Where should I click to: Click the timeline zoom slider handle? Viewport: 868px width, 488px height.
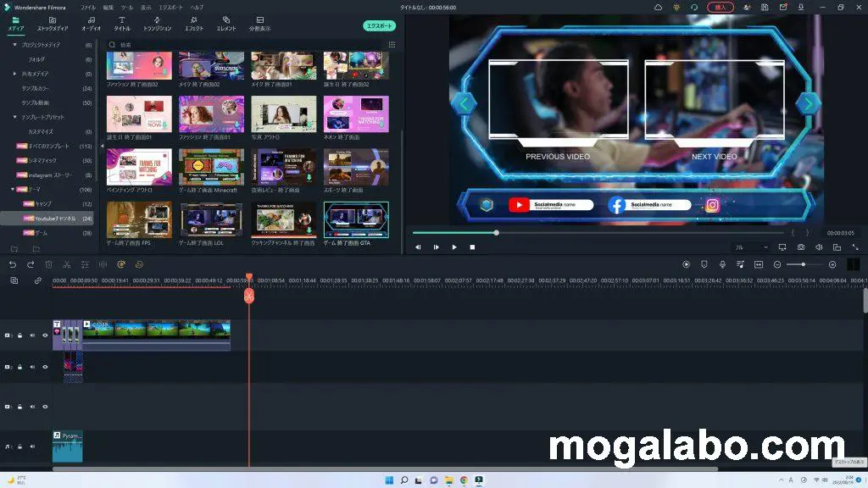(803, 264)
